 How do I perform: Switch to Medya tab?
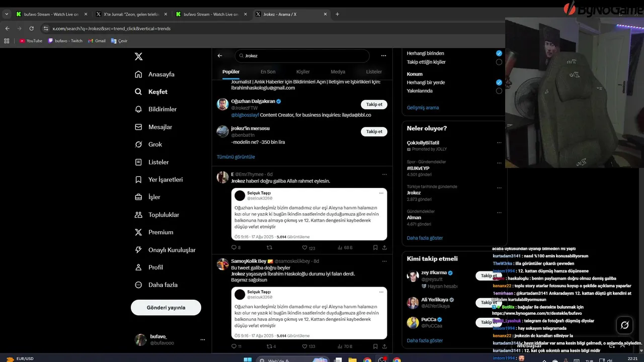(x=338, y=72)
